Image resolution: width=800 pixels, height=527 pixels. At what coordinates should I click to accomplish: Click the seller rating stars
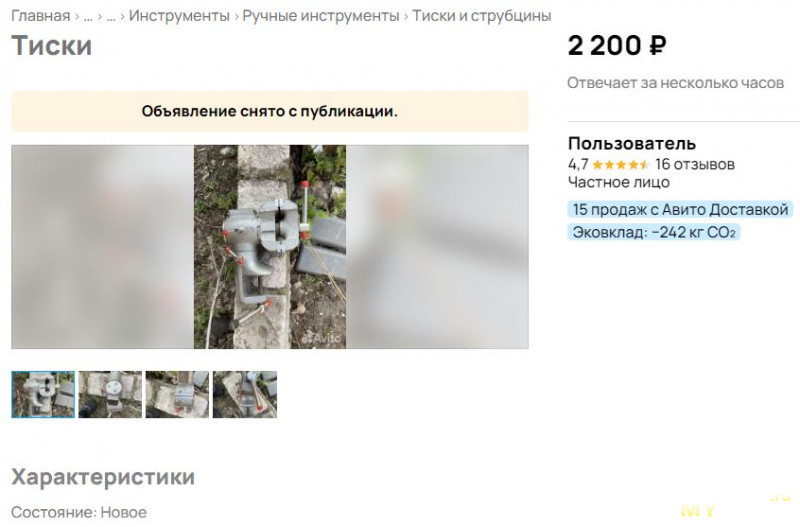[x=620, y=164]
